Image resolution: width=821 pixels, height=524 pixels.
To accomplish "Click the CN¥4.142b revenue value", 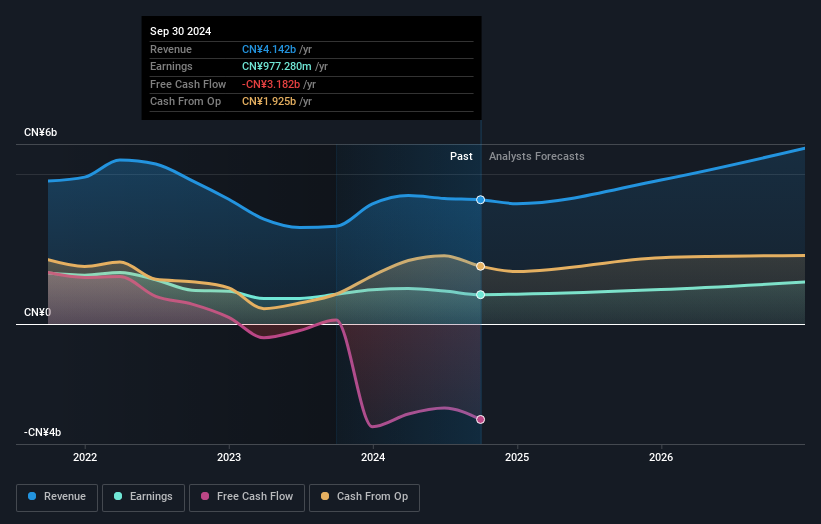I will point(269,49).
